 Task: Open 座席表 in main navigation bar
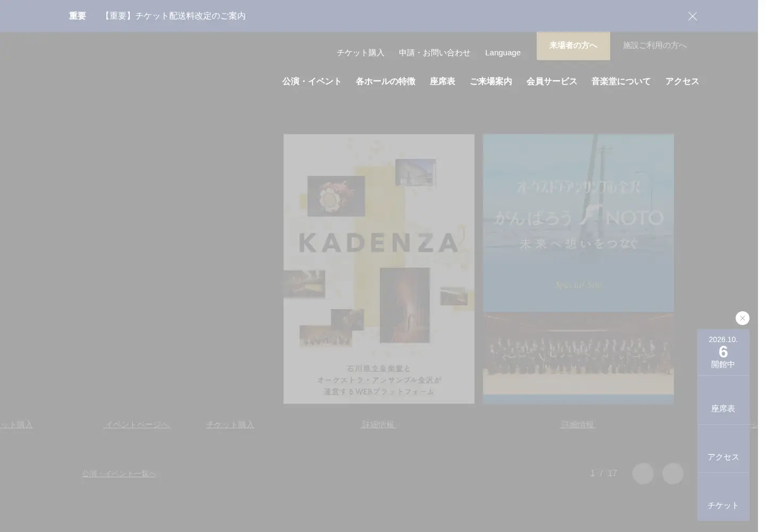[x=443, y=81]
